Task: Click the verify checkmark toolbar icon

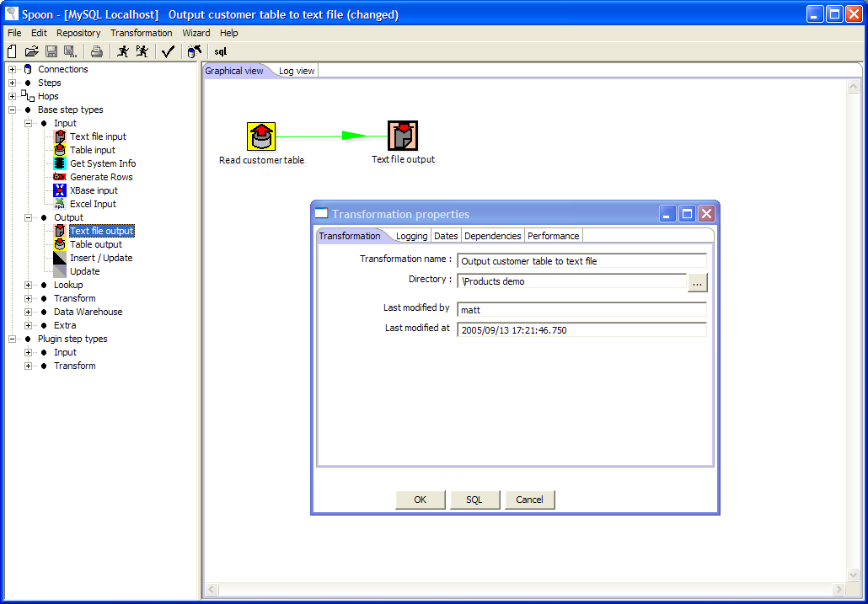Action: [x=168, y=51]
